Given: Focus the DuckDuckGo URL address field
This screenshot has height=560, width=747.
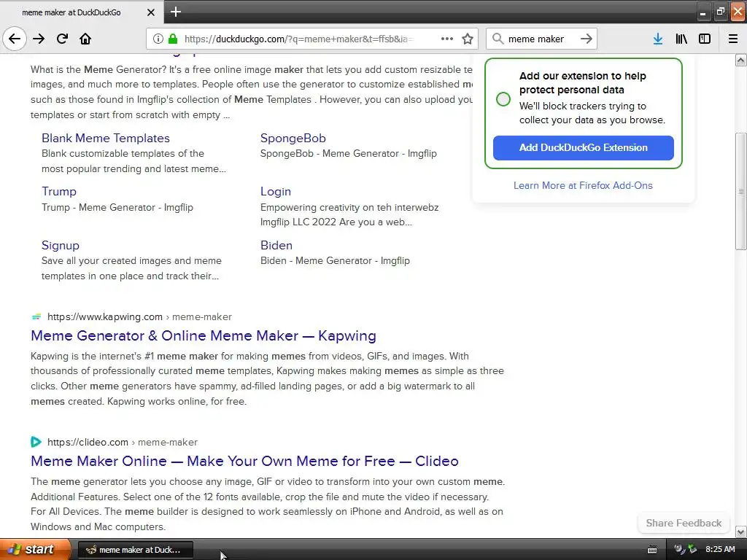Looking at the screenshot, I should pos(298,39).
